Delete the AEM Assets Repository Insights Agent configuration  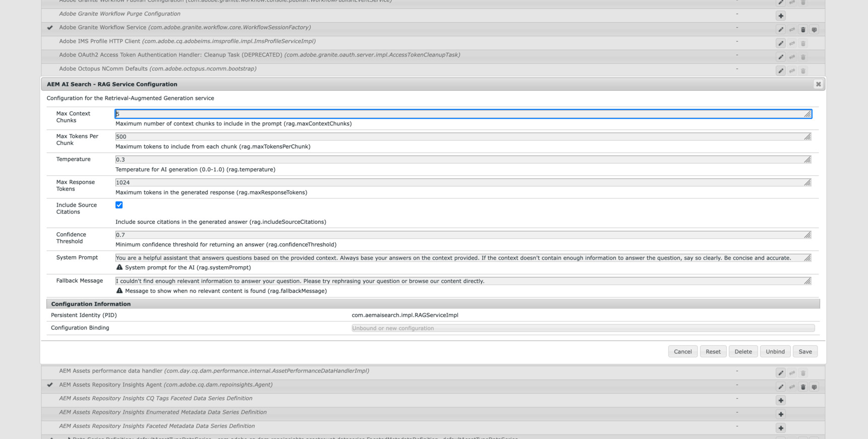(803, 387)
